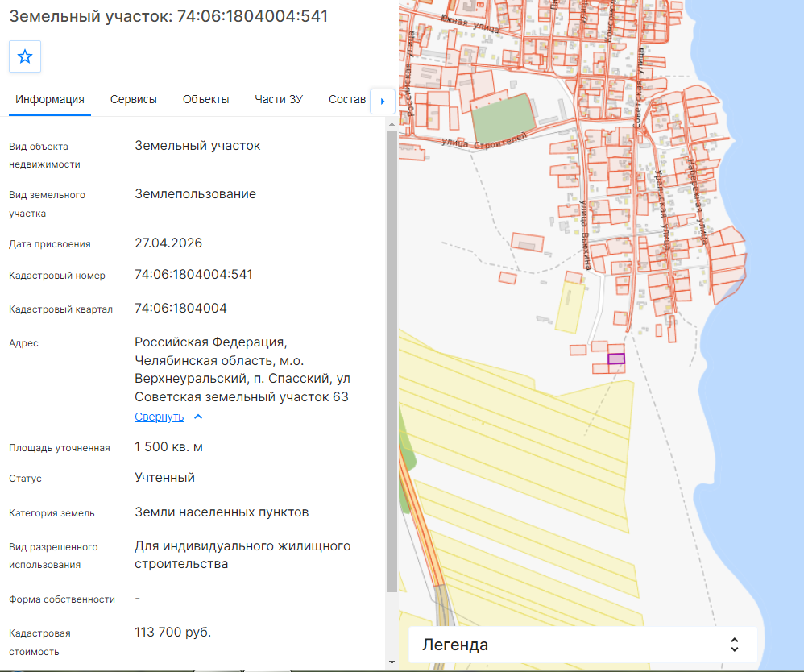
Task: Click the chevron next to Свернуть
Action: tap(198, 417)
